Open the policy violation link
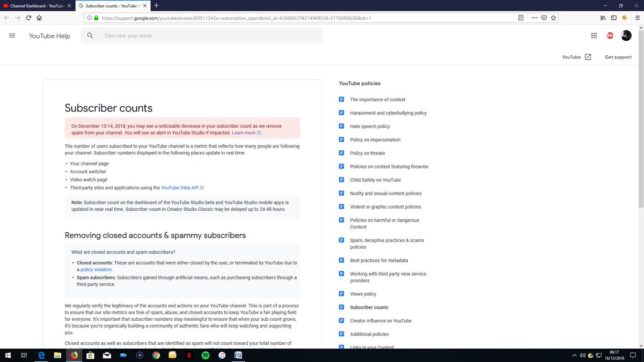The image size is (644, 362). click(x=97, y=270)
